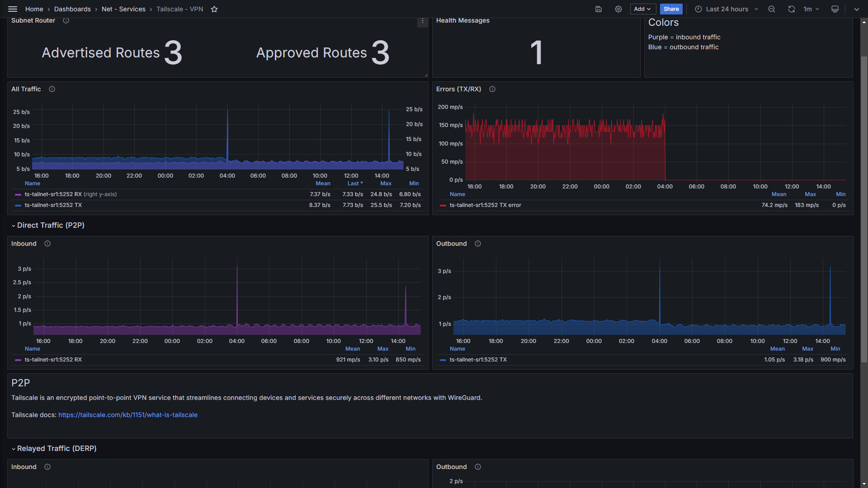Click the Share button
868x488 pixels.
tap(671, 9)
